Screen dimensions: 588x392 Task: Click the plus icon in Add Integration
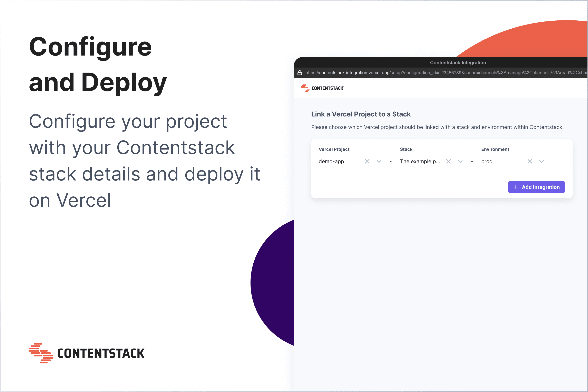coord(516,187)
